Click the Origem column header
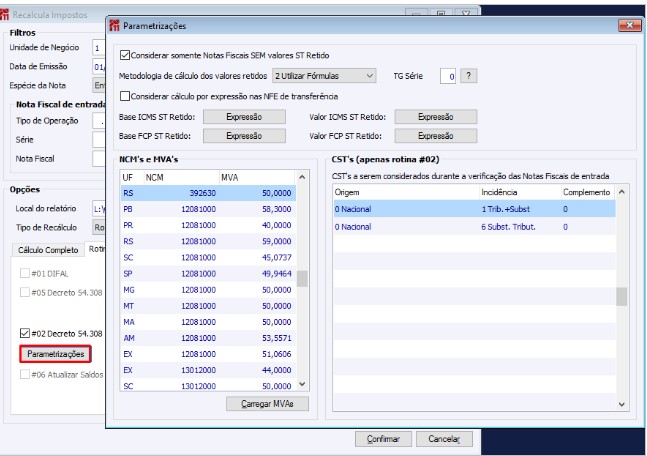Viewport: 647px width, 456px height. (x=406, y=192)
